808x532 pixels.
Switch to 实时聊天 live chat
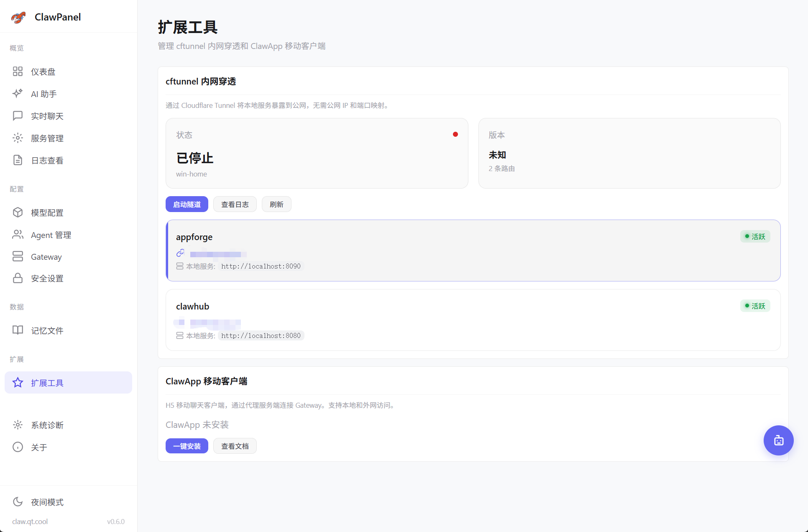pos(48,116)
